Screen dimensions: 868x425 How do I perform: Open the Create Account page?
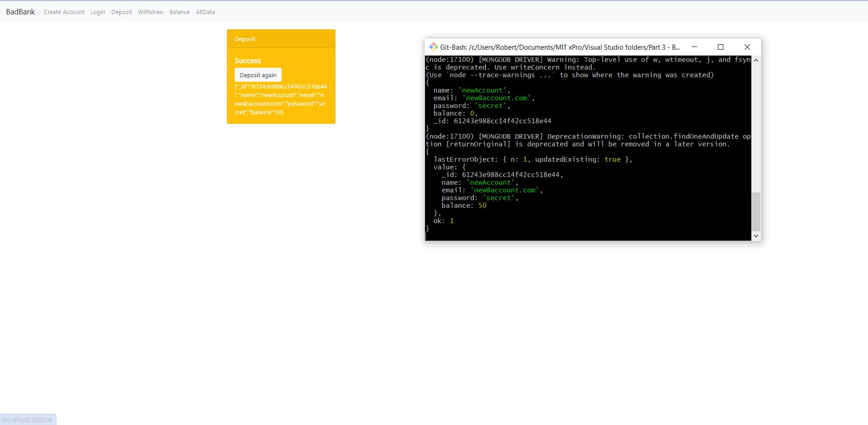click(x=64, y=12)
